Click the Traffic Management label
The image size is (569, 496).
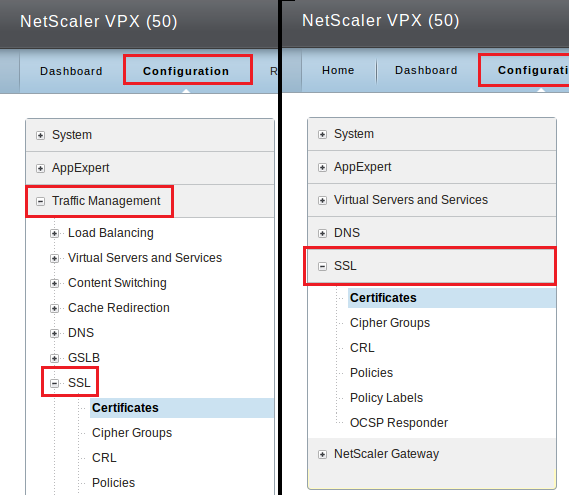click(x=106, y=201)
